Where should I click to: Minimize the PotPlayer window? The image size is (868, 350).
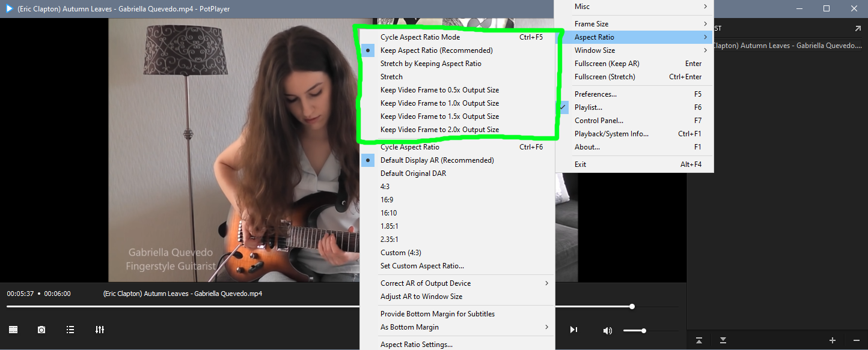[799, 8]
